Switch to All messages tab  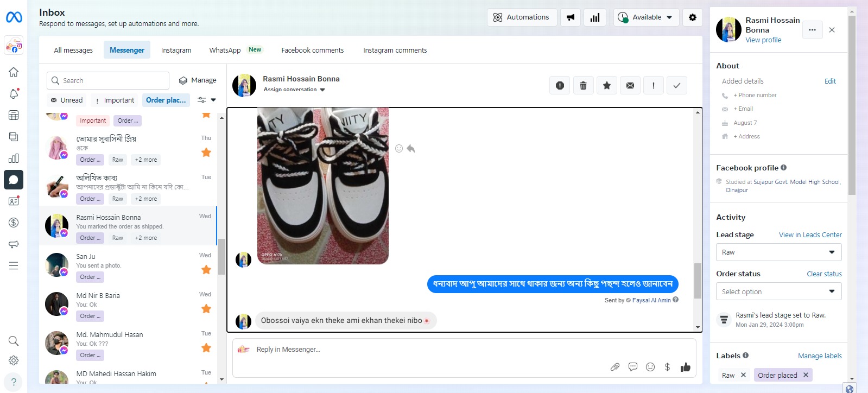[73, 50]
